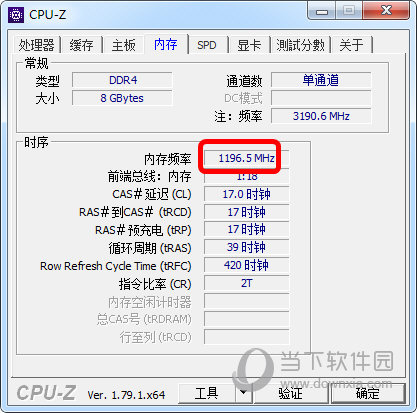Go to the 測試分數 tab
The image size is (417, 413).
tap(300, 45)
